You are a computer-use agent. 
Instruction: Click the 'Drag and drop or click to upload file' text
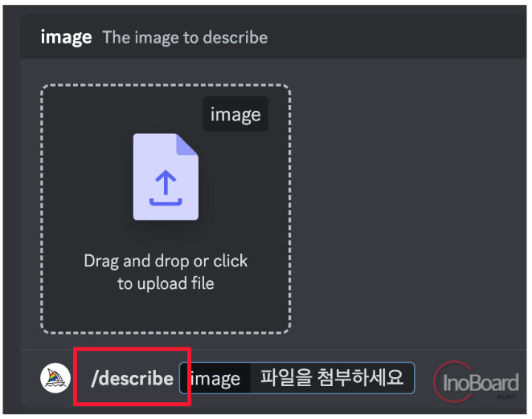(x=166, y=272)
